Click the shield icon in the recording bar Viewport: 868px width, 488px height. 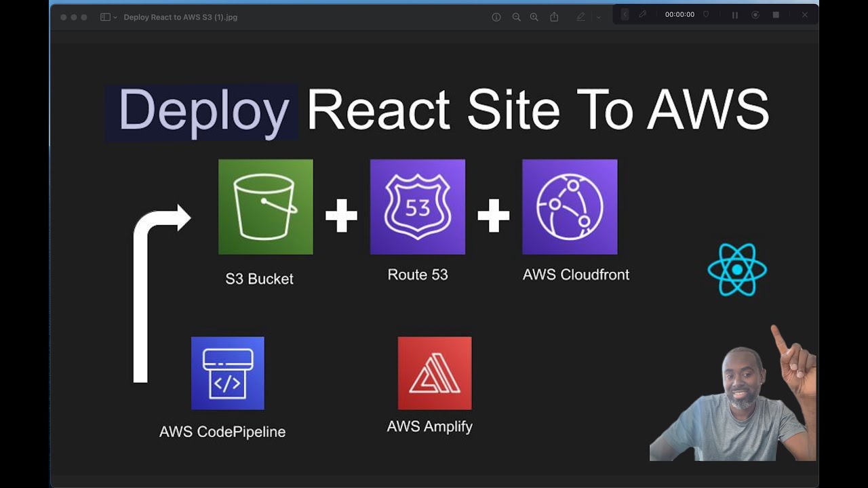tap(706, 14)
